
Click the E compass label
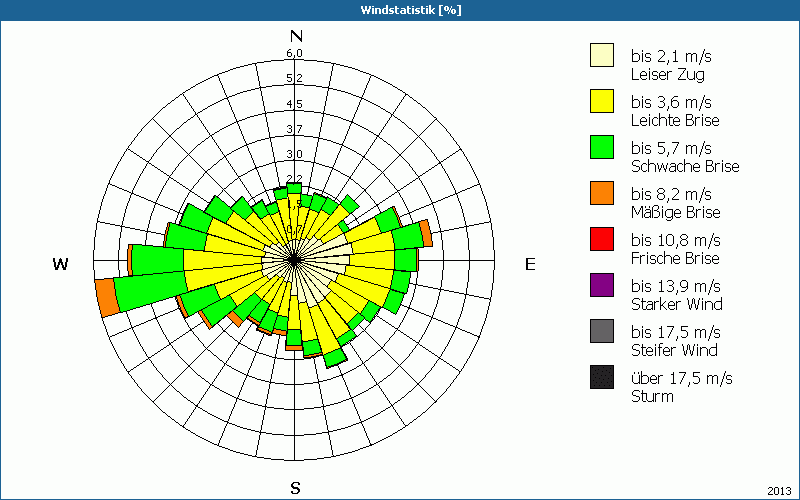point(530,264)
